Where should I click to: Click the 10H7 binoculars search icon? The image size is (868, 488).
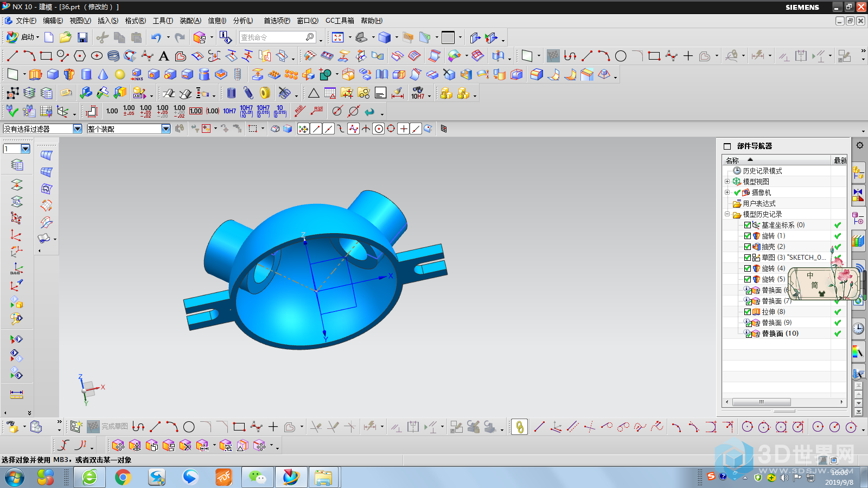pyautogui.click(x=418, y=93)
